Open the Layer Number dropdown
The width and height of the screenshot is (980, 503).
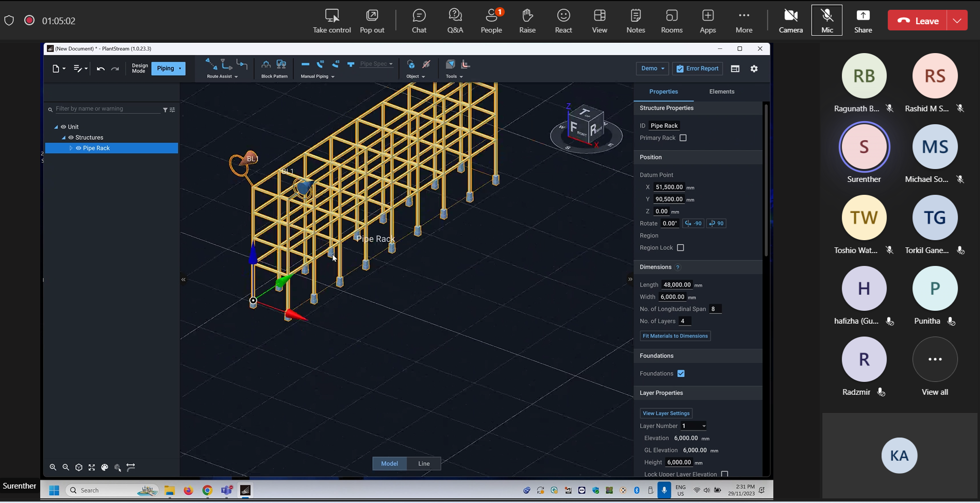click(693, 426)
